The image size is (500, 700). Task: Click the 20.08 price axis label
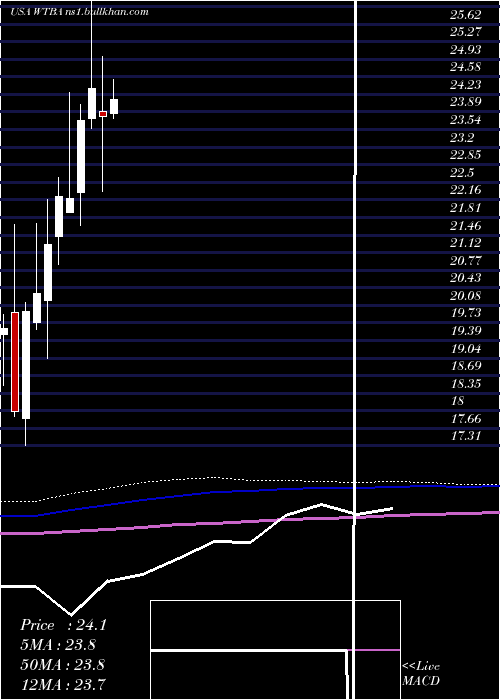click(466, 296)
